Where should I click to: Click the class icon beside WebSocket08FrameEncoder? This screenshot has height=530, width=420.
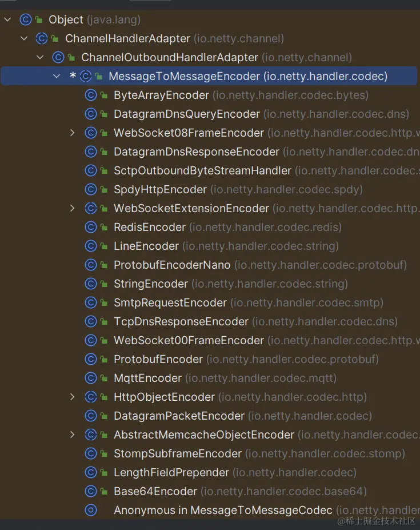point(90,133)
